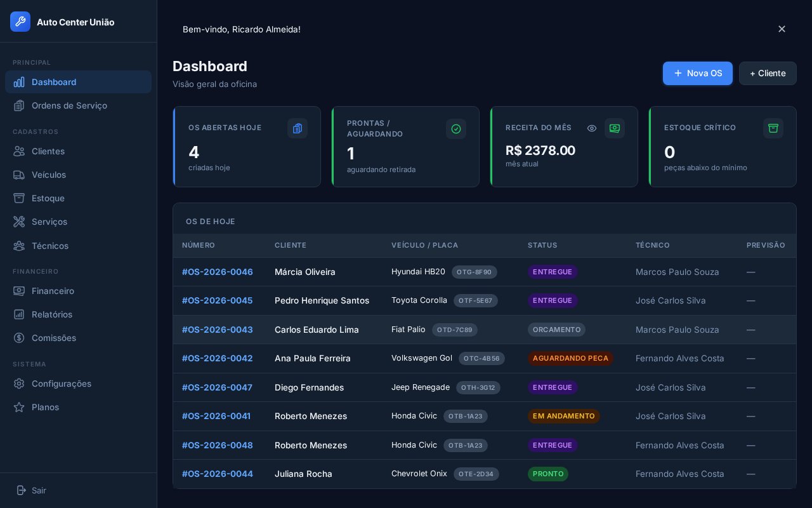Click the Serviços tools icon in sidebar
This screenshot has width=812, height=508.
[x=19, y=222]
